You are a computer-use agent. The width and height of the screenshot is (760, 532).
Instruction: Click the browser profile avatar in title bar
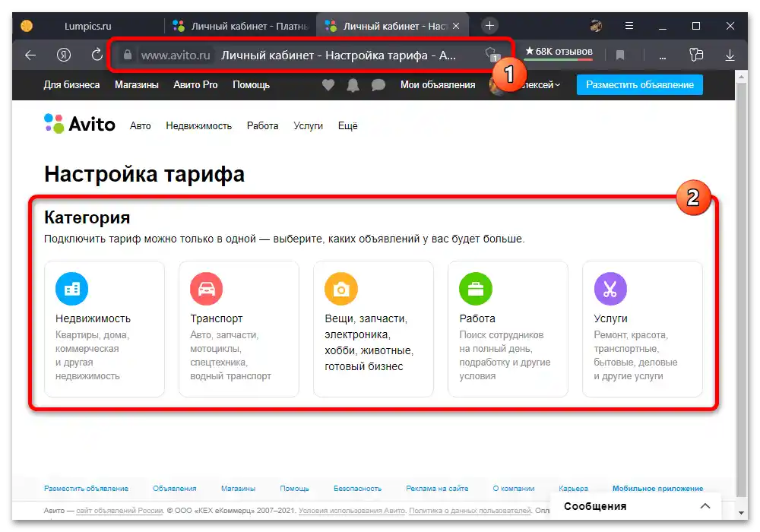click(x=596, y=26)
